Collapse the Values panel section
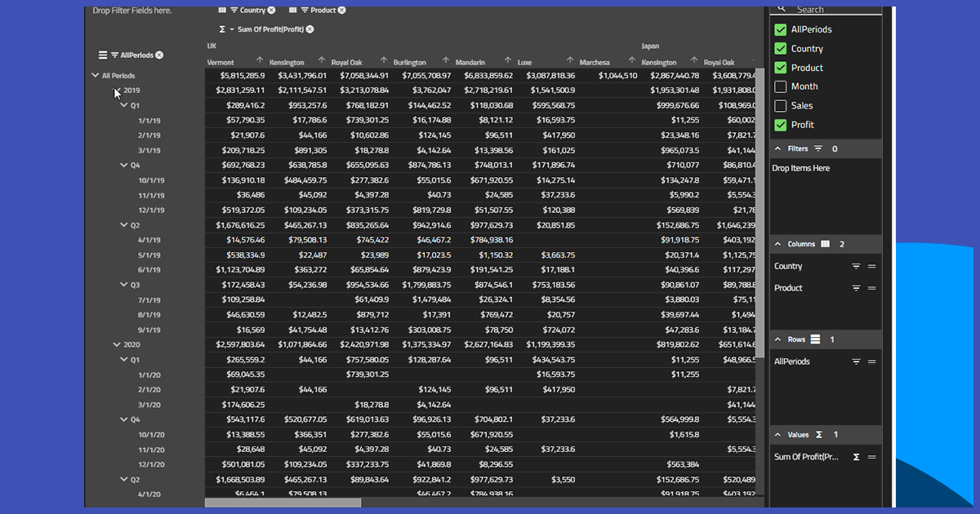The image size is (980, 514). tap(778, 435)
